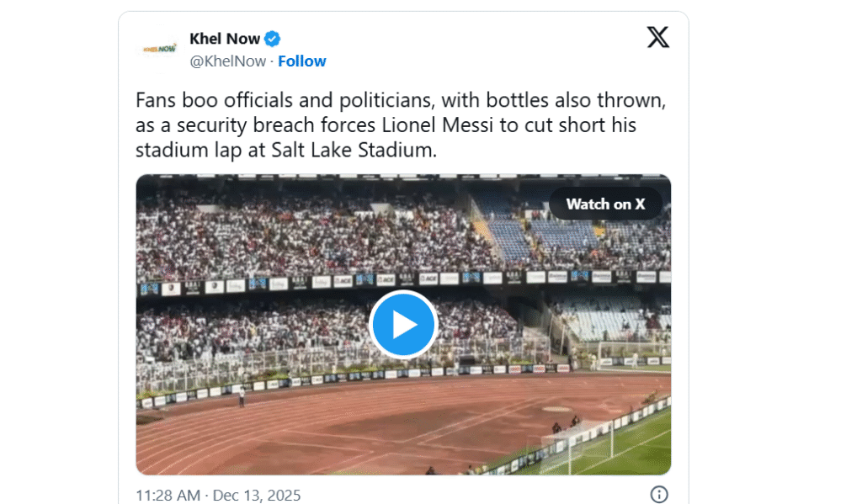
Task: Open the Khel Now display name
Action: (x=225, y=39)
